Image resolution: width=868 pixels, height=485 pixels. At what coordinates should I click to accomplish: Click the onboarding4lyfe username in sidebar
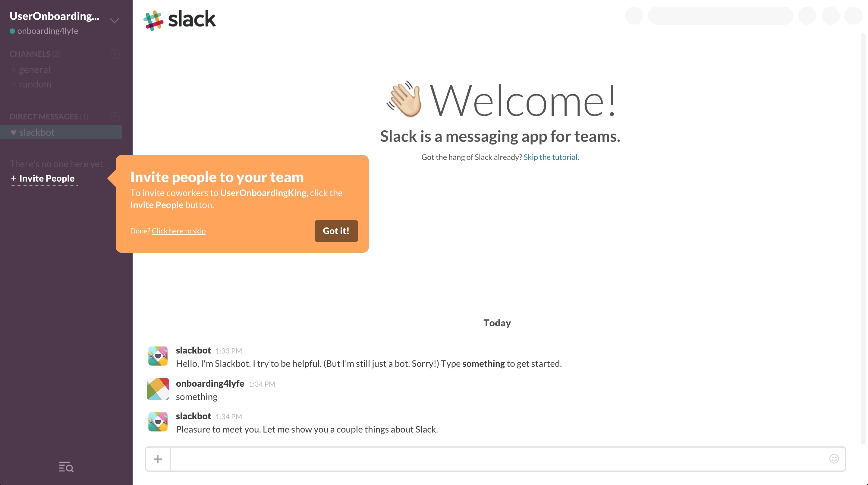[x=48, y=31]
